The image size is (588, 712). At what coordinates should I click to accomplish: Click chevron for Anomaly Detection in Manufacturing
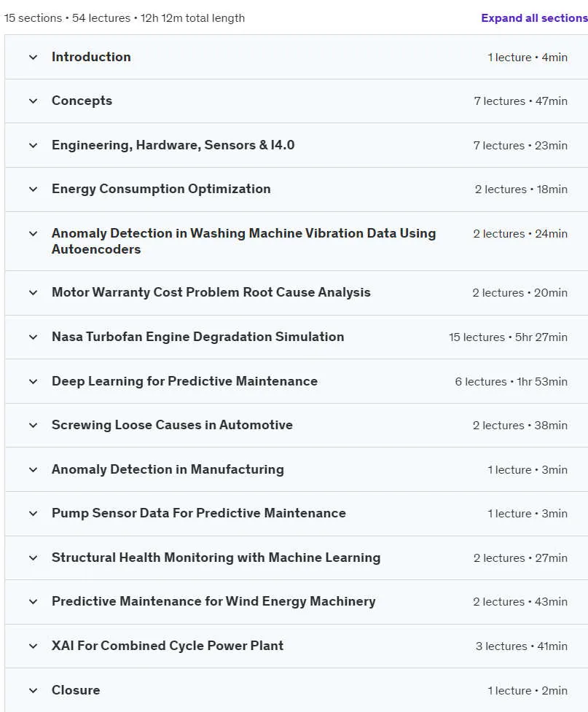33,469
